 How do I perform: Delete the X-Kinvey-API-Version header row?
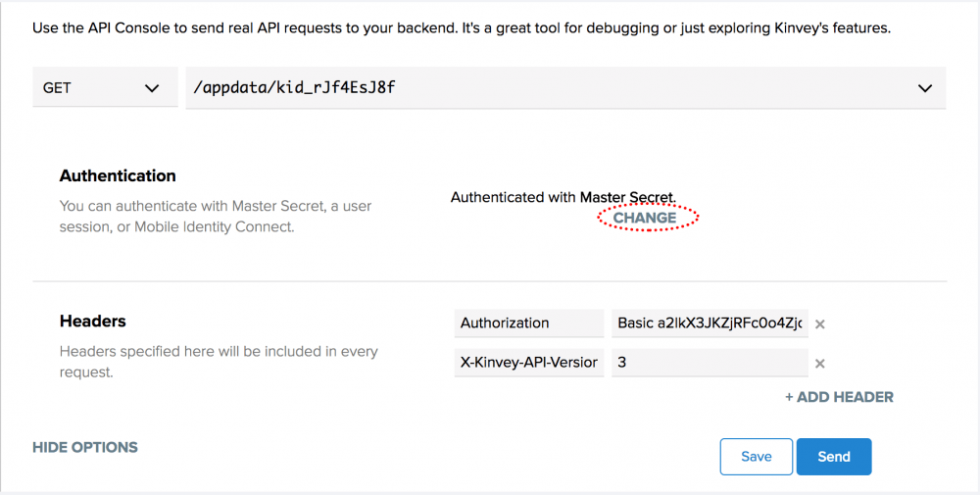820,364
